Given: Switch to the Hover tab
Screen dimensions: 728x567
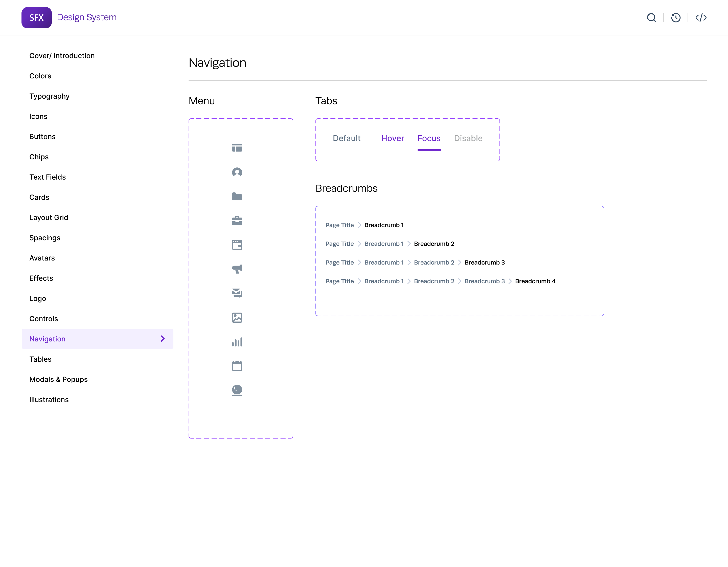Looking at the screenshot, I should [392, 138].
